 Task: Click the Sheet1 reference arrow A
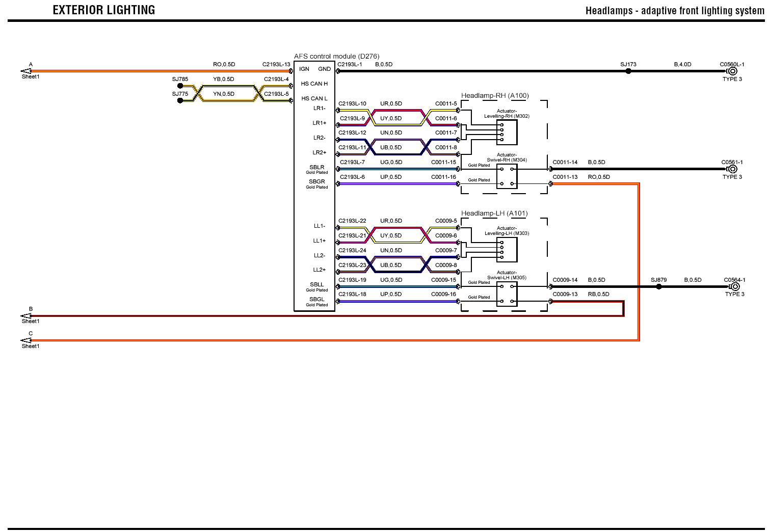coord(25,71)
